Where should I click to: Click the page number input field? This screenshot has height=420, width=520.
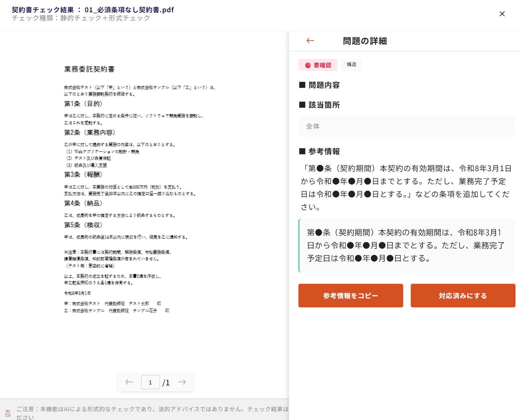[150, 382]
